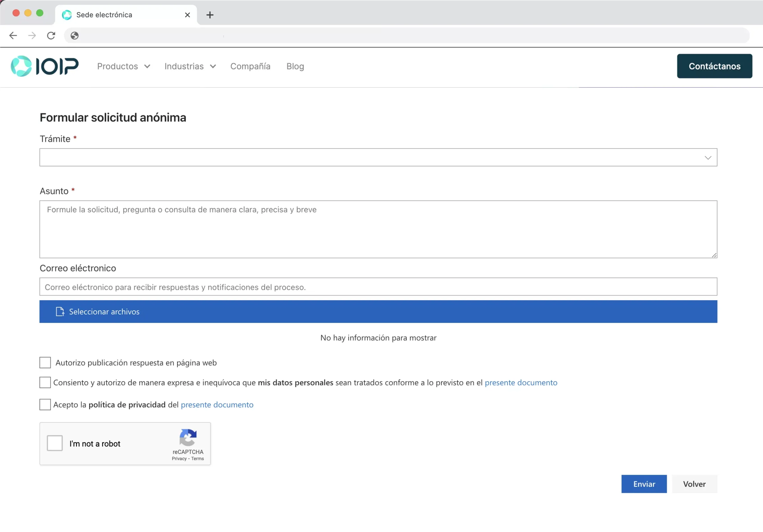Screen dimensions: 763x532
Task: Go to the Compañía page
Action: (250, 66)
